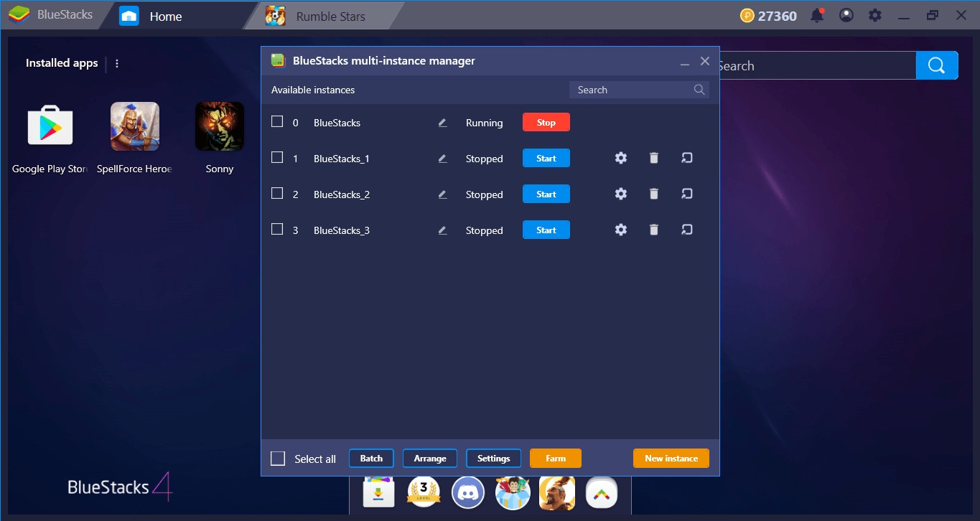980x521 pixels.
Task: Open the account profile icon
Action: [846, 15]
